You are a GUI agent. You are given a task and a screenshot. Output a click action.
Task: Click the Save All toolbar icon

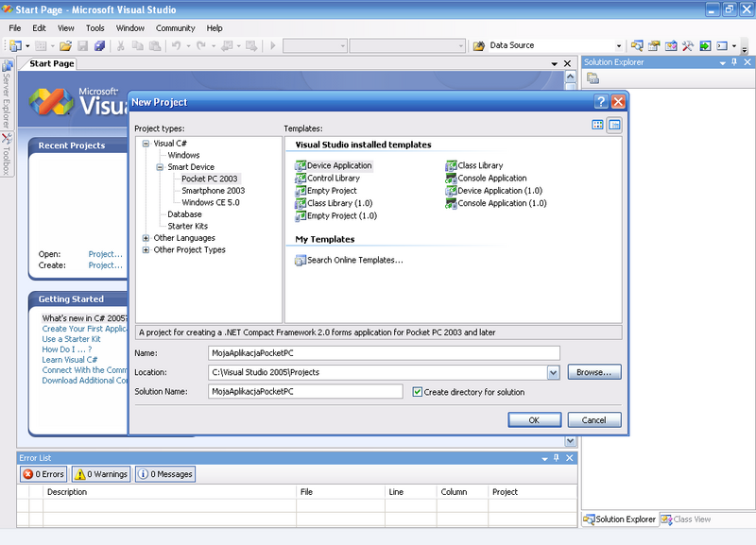100,45
